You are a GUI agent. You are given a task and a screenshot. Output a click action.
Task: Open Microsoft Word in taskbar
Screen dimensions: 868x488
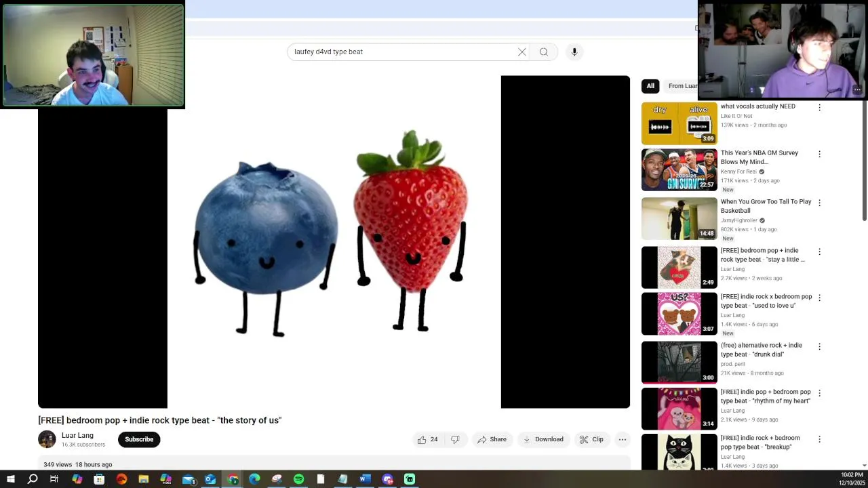(365, 479)
